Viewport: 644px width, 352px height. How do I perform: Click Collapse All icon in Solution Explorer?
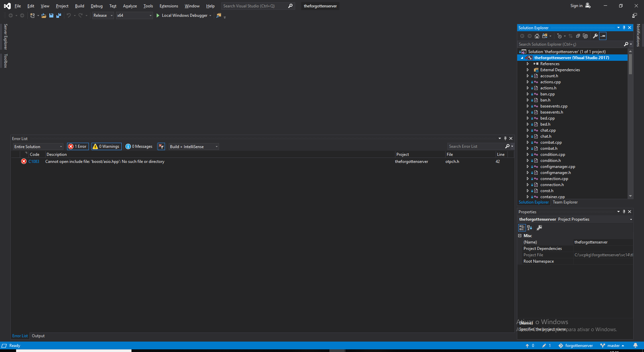click(x=578, y=36)
